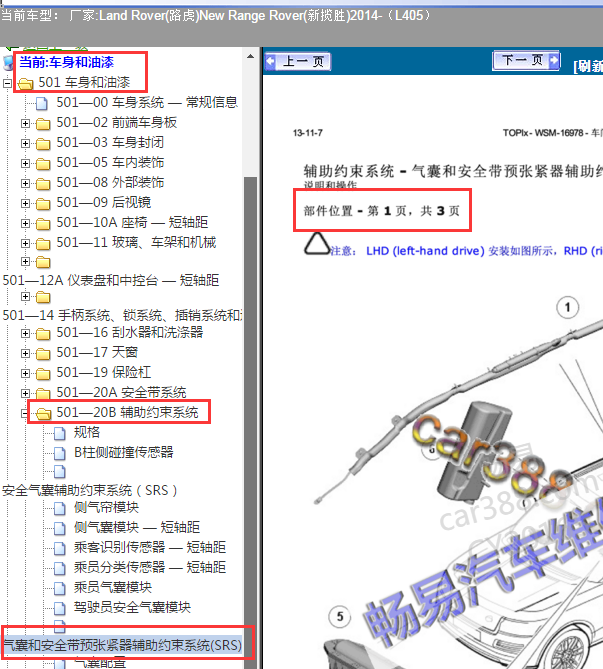The height and width of the screenshot is (669, 603).
Task: Open the 乘员气囊模块 document
Action: click(x=113, y=588)
